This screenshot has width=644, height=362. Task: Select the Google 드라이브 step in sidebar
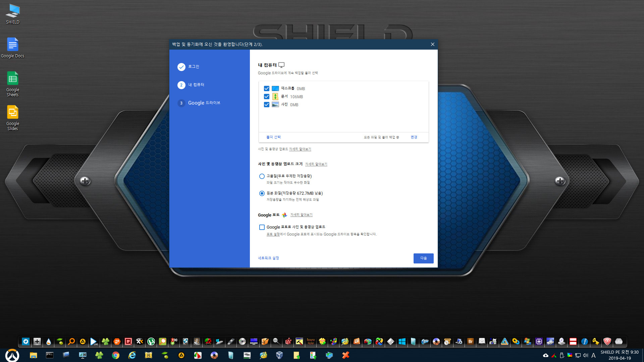(199, 103)
